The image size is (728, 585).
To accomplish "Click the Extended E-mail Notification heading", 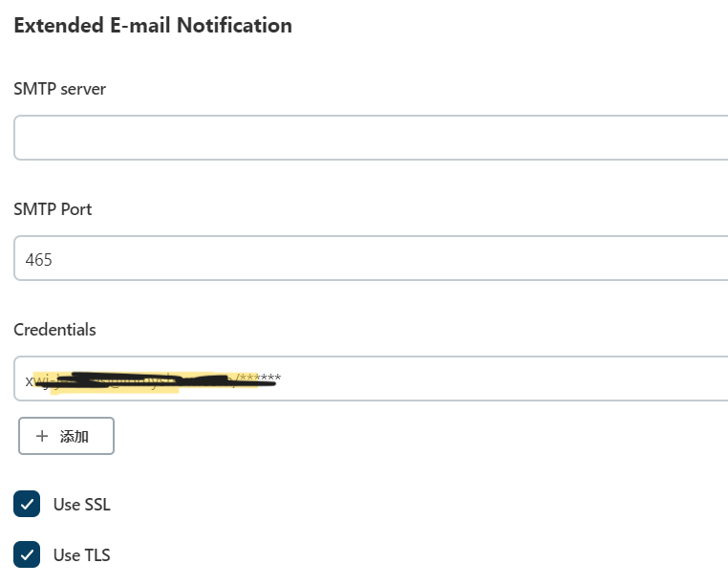I will coord(153,26).
